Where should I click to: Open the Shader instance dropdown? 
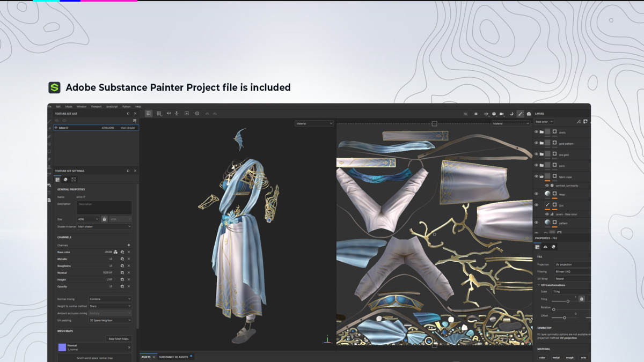click(104, 227)
